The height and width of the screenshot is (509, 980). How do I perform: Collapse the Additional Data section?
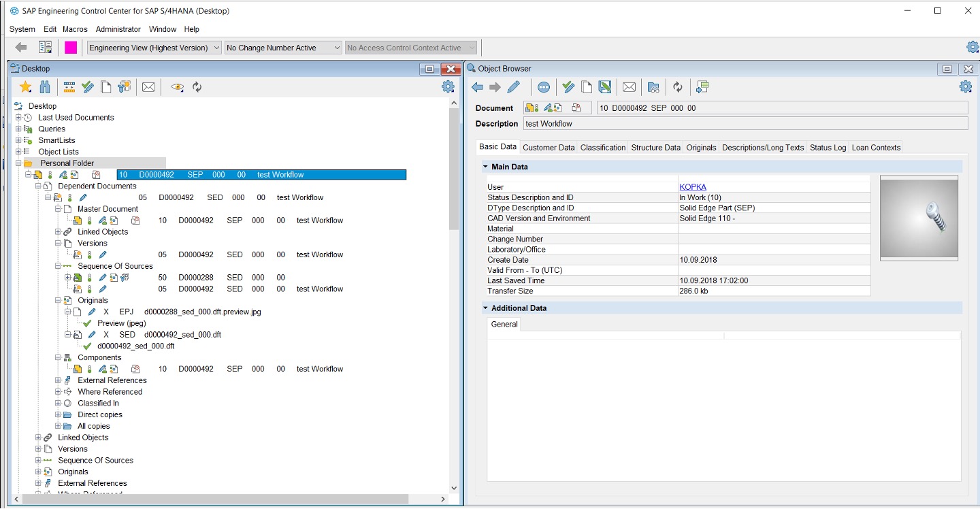(x=485, y=308)
